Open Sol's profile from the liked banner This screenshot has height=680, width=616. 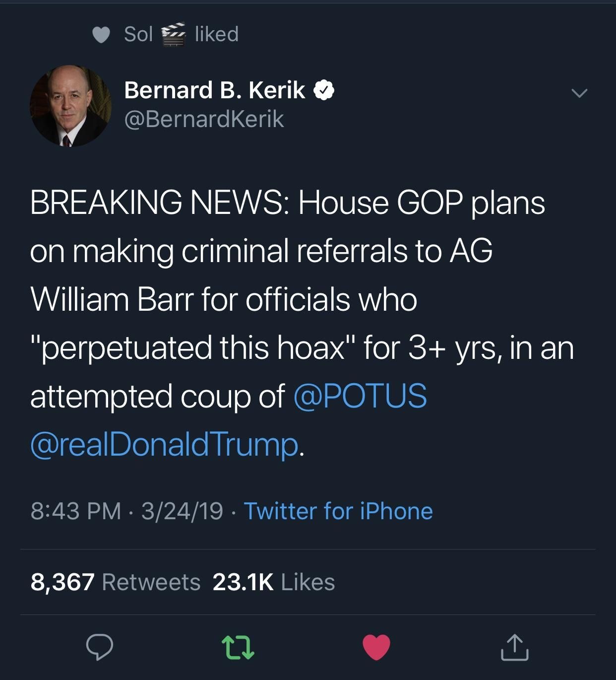(x=138, y=34)
